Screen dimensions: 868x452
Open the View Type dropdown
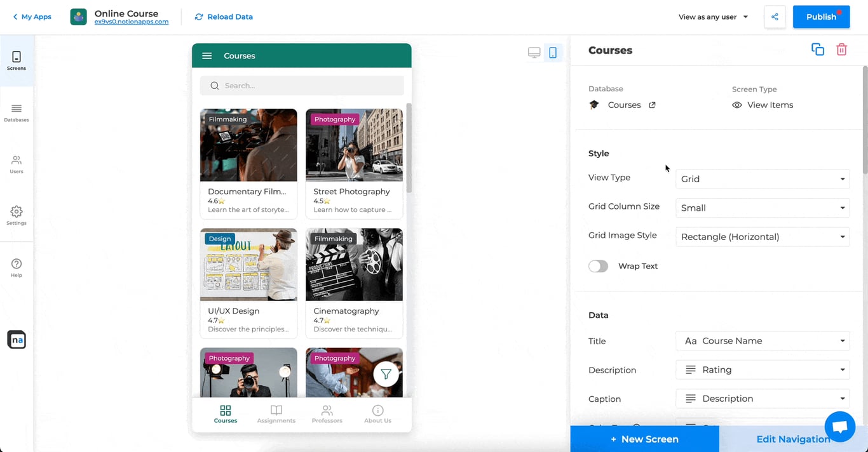click(763, 179)
